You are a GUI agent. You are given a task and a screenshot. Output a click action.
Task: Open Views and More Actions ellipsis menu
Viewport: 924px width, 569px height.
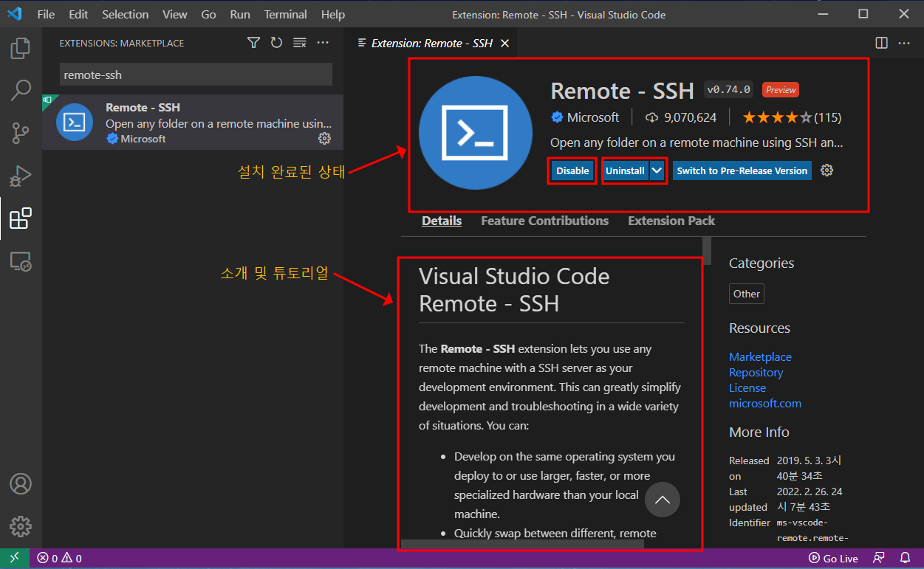tap(323, 43)
